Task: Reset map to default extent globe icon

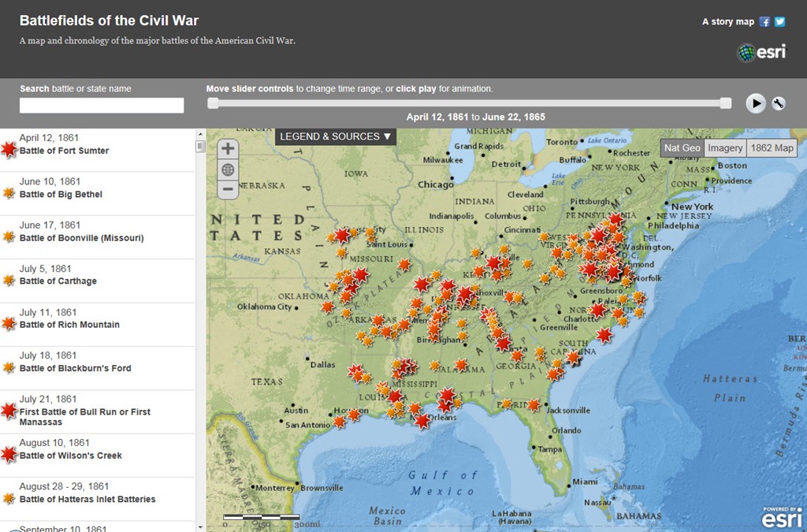Action: tap(228, 169)
